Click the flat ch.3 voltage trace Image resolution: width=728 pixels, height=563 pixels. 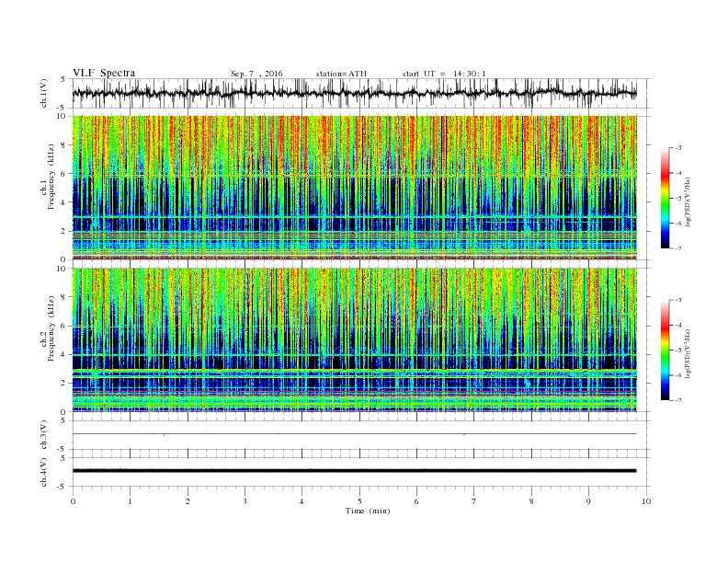[355, 434]
